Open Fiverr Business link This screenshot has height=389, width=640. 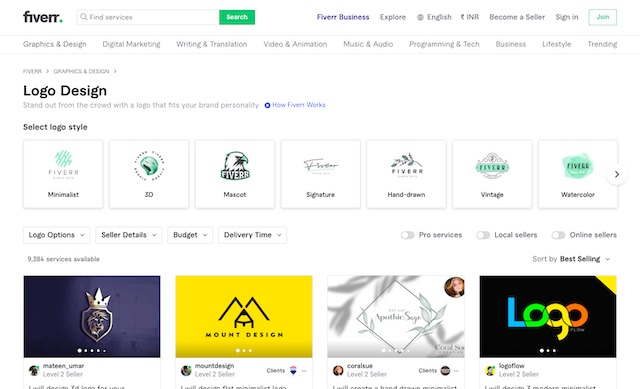coord(343,17)
